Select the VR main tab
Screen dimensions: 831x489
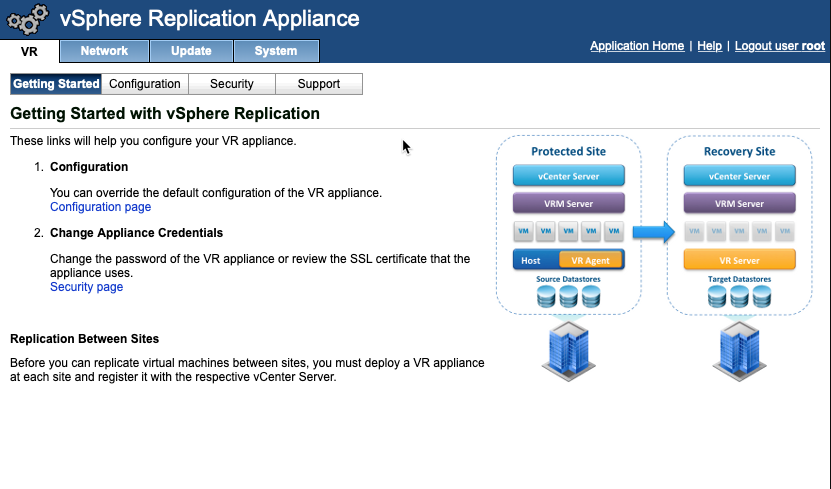tap(29, 51)
